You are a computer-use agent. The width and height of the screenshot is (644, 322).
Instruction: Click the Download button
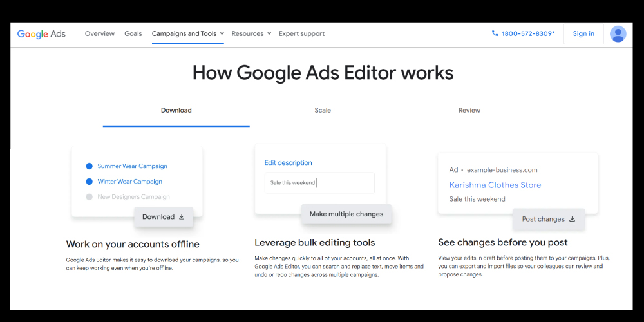164,217
